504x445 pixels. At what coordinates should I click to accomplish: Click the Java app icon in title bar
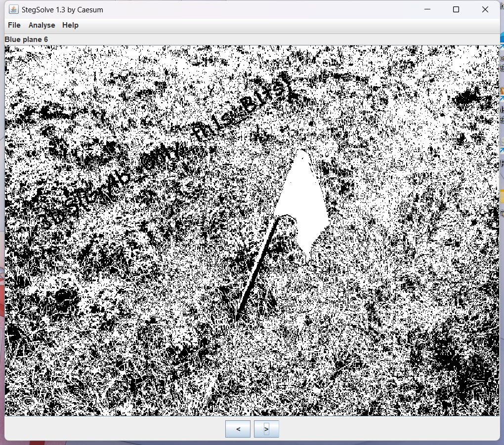pyautogui.click(x=13, y=9)
